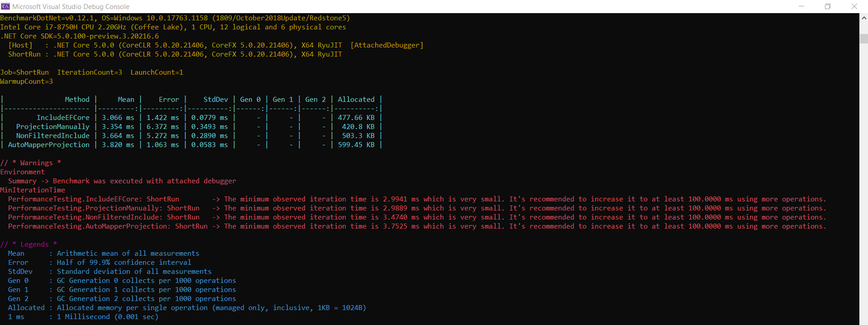Click the StdDev value '0.0583 ms'

pos(210,145)
